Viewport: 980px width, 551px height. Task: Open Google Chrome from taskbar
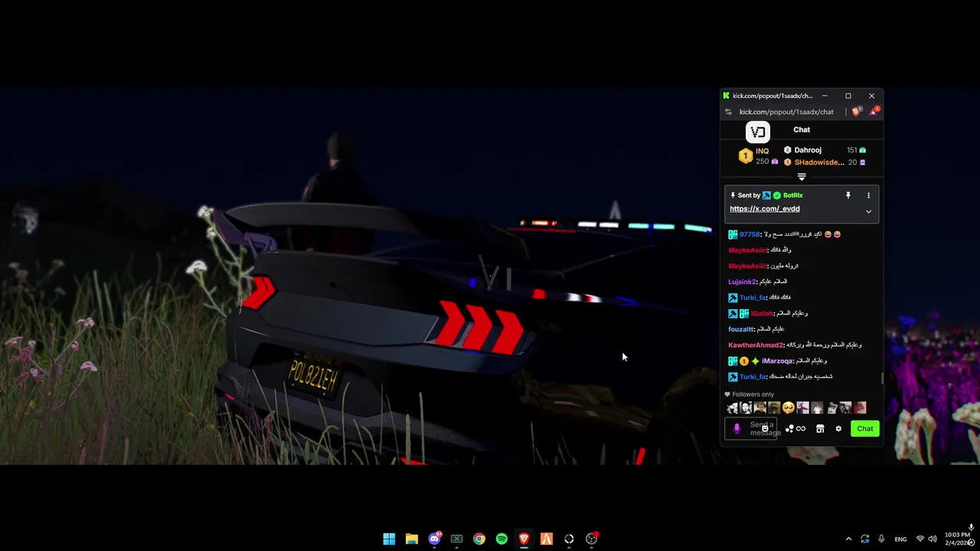coord(479,539)
